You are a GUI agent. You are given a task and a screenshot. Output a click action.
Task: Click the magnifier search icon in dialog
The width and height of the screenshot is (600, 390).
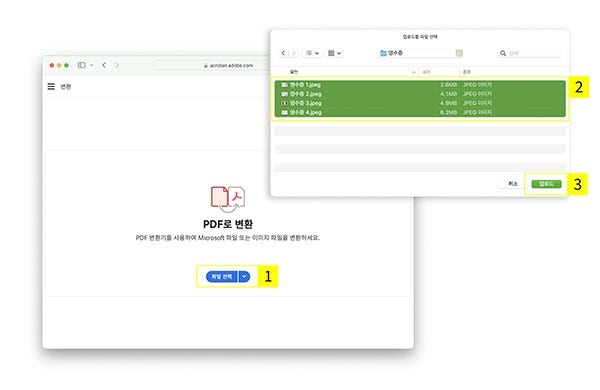pos(503,53)
